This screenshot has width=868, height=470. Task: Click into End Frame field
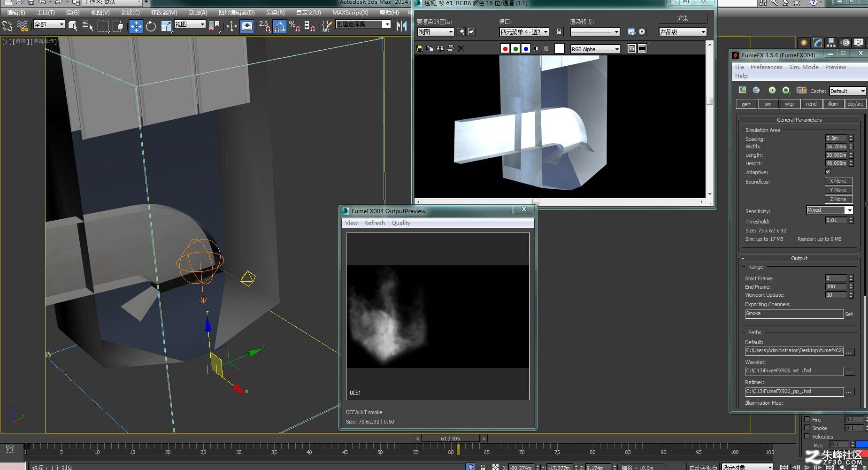point(836,286)
